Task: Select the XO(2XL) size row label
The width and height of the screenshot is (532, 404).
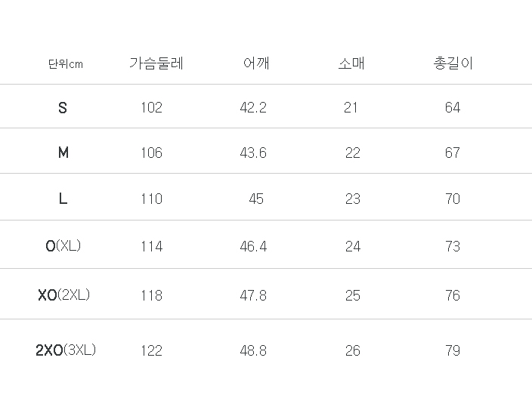Action: click(x=63, y=295)
